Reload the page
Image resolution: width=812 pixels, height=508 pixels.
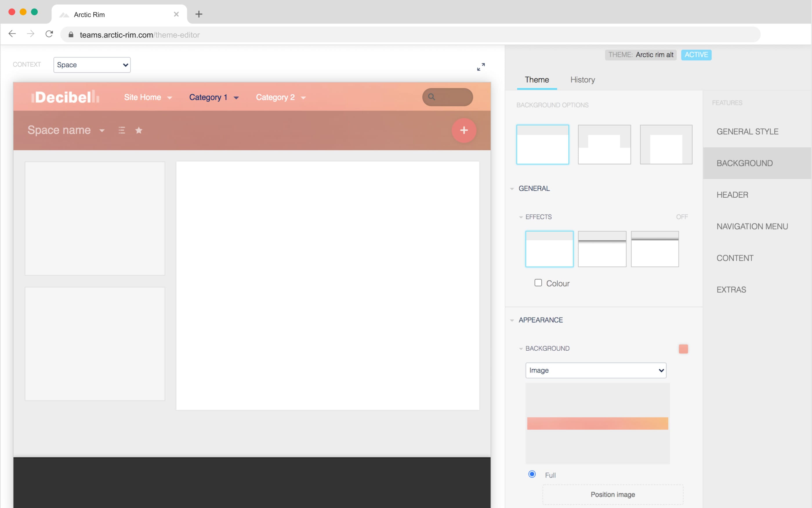coord(49,34)
